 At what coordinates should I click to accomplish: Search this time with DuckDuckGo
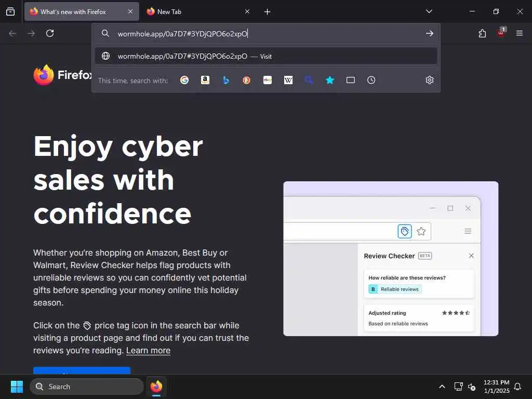pos(247,80)
